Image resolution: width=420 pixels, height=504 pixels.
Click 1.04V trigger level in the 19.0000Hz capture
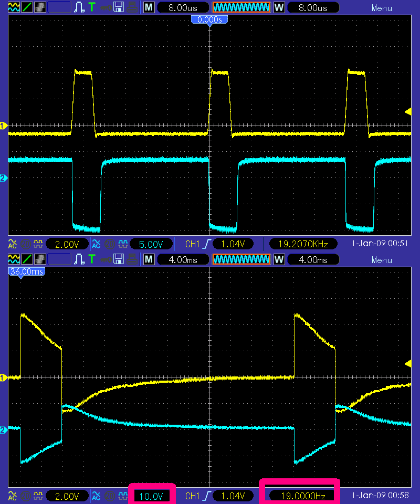pyautogui.click(x=233, y=496)
